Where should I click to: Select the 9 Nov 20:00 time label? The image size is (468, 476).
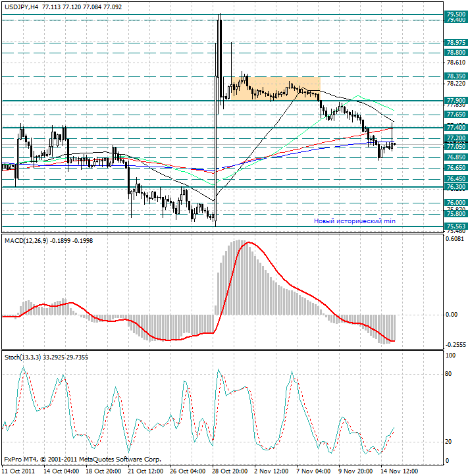[356, 471]
